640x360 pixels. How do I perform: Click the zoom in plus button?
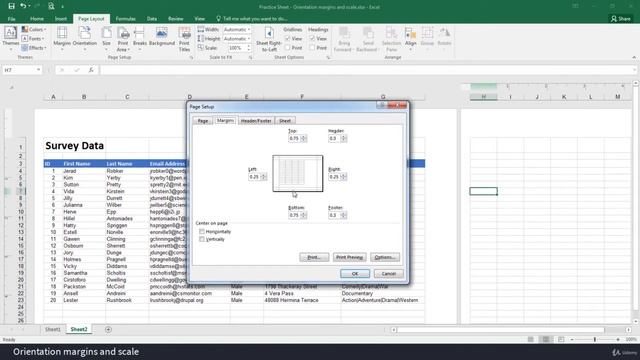pos(618,339)
